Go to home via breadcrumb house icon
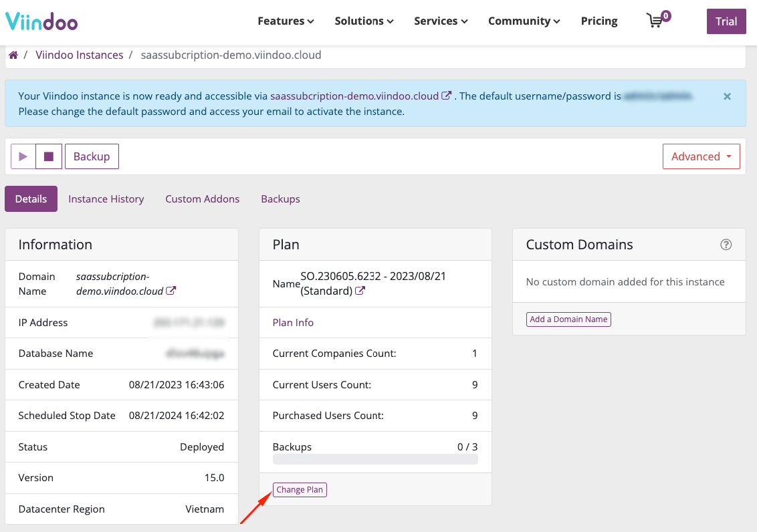Screen dimensions: 757x532 click(x=13, y=55)
